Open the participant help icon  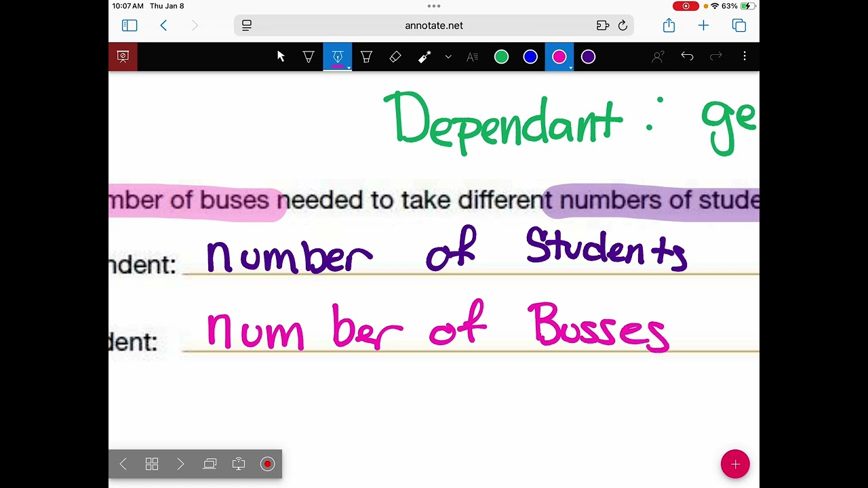point(658,57)
